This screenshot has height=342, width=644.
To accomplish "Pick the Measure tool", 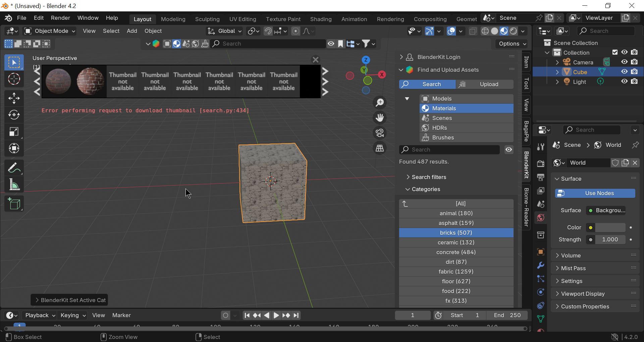I will pos(14,185).
